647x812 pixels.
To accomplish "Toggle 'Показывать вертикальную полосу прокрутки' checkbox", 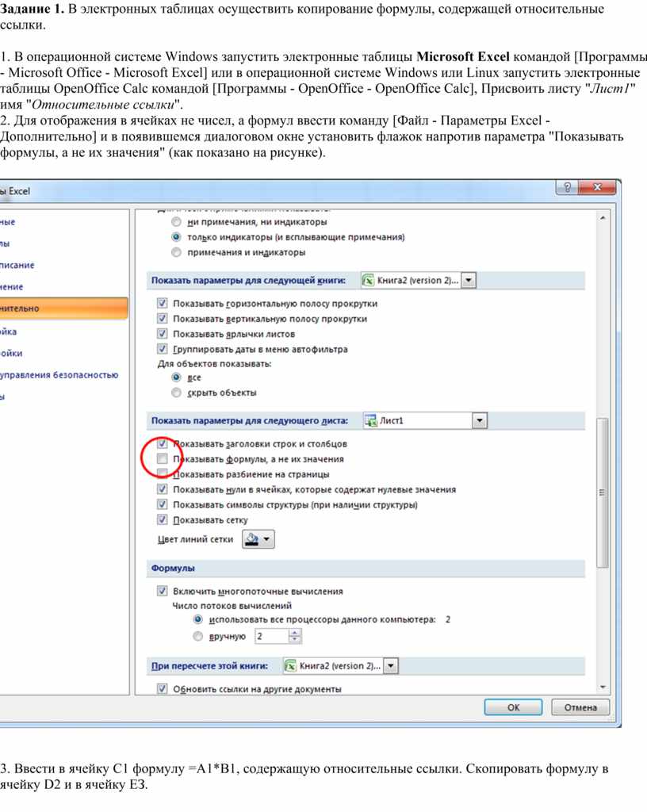I will (x=162, y=318).
